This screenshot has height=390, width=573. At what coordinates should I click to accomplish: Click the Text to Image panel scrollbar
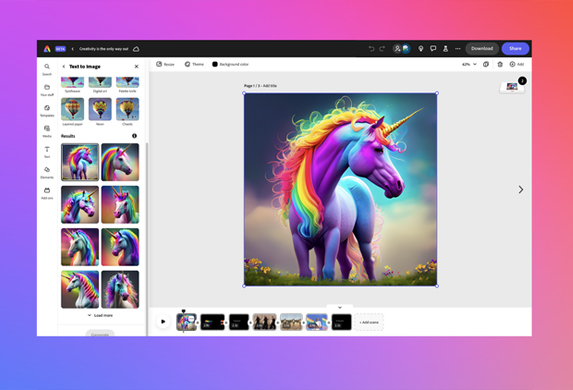click(x=147, y=238)
